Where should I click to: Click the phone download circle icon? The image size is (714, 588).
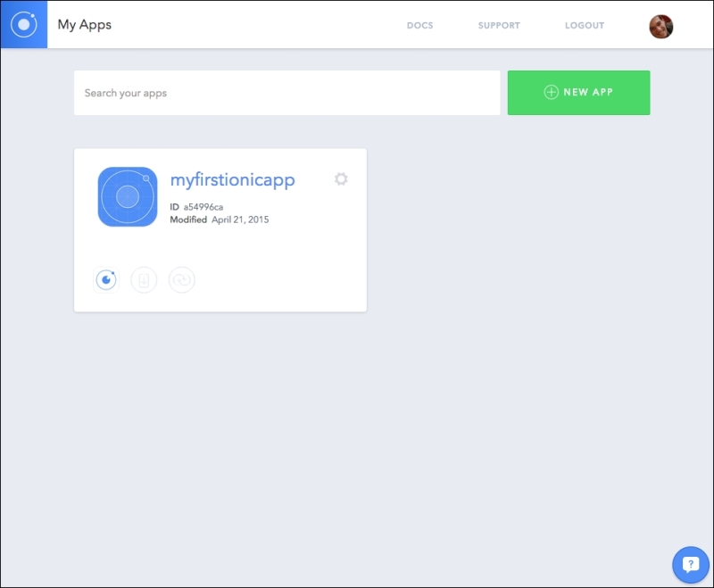pos(144,280)
